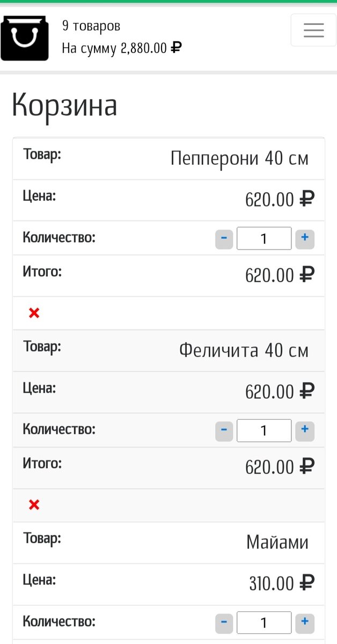Click the Феличита 40 см quantity input field
This screenshot has height=644, width=337.
(264, 430)
